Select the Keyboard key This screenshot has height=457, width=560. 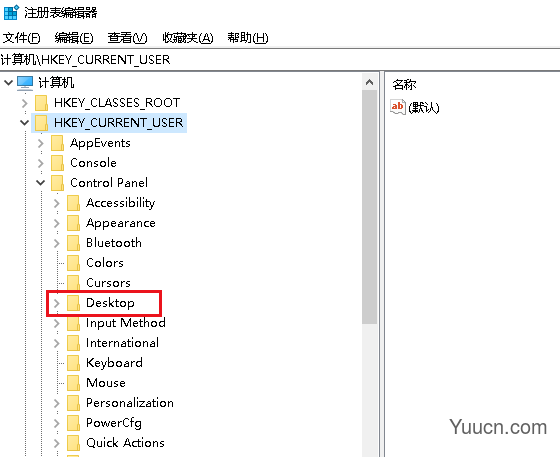[114, 363]
